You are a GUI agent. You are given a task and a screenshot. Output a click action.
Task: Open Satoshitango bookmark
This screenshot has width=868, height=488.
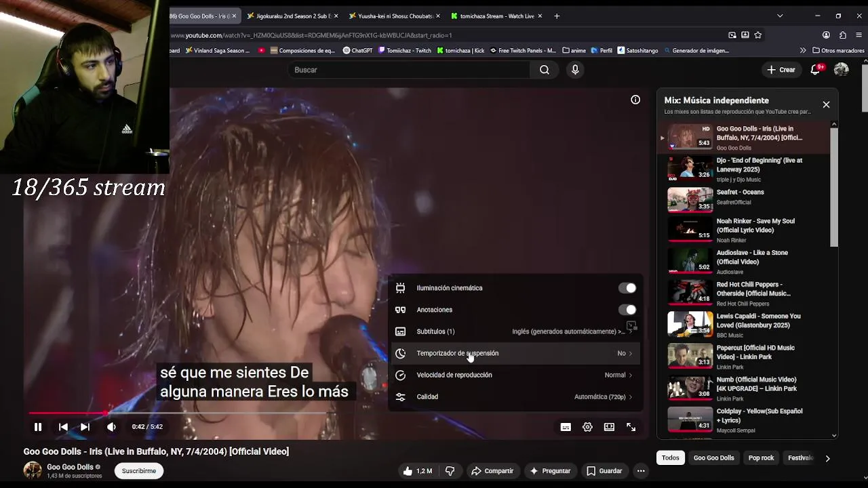637,50
